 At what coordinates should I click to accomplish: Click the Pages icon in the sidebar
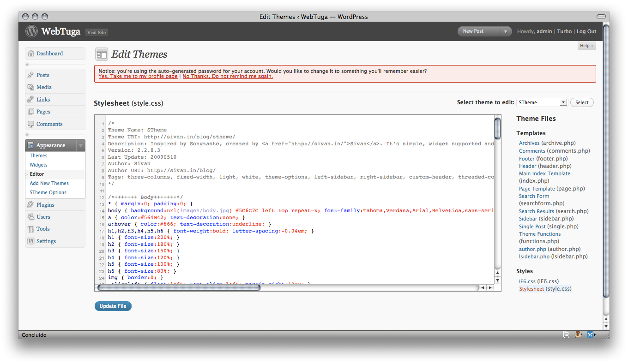pos(31,112)
